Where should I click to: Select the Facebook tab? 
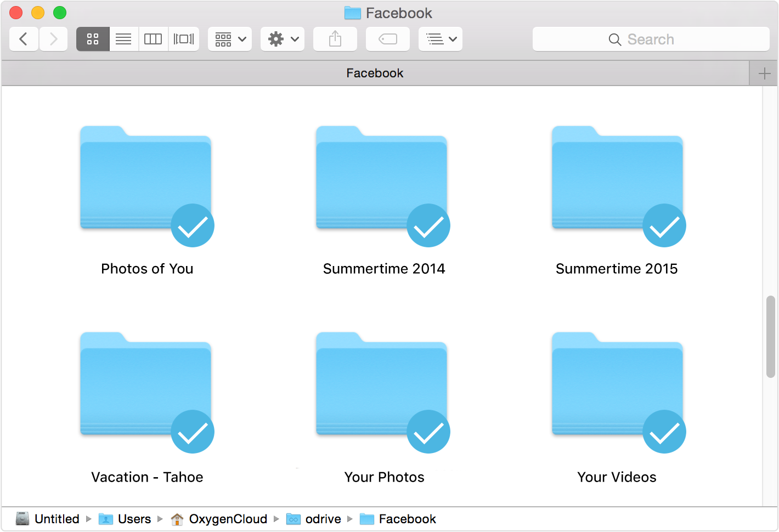coord(375,72)
